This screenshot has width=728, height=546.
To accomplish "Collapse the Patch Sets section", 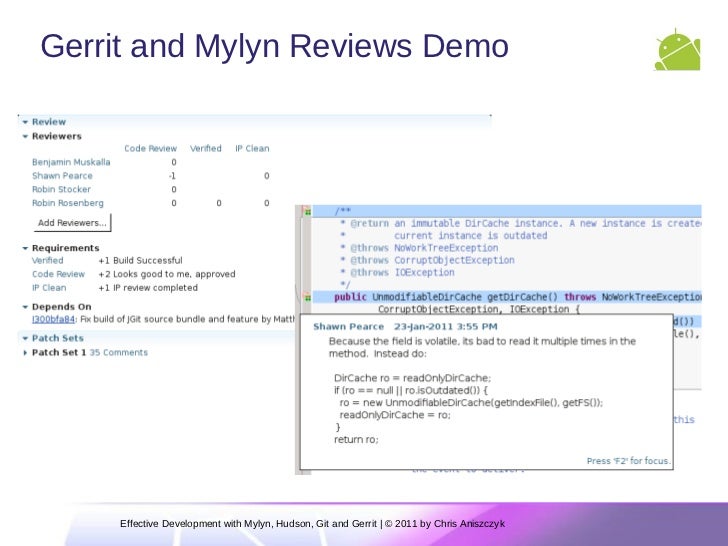I will pyautogui.click(x=25, y=338).
